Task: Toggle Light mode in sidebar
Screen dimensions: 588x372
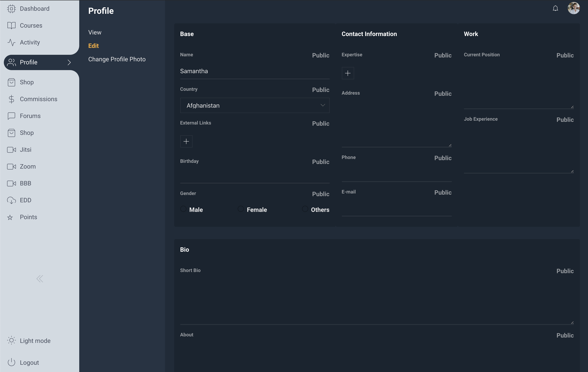Action: click(29, 340)
